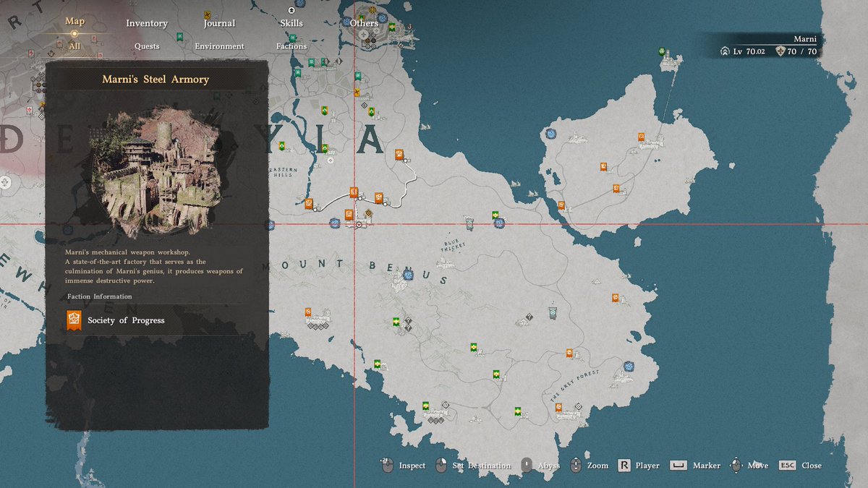The height and width of the screenshot is (488, 868).
Task: Filter map by Factions
Action: point(292,46)
